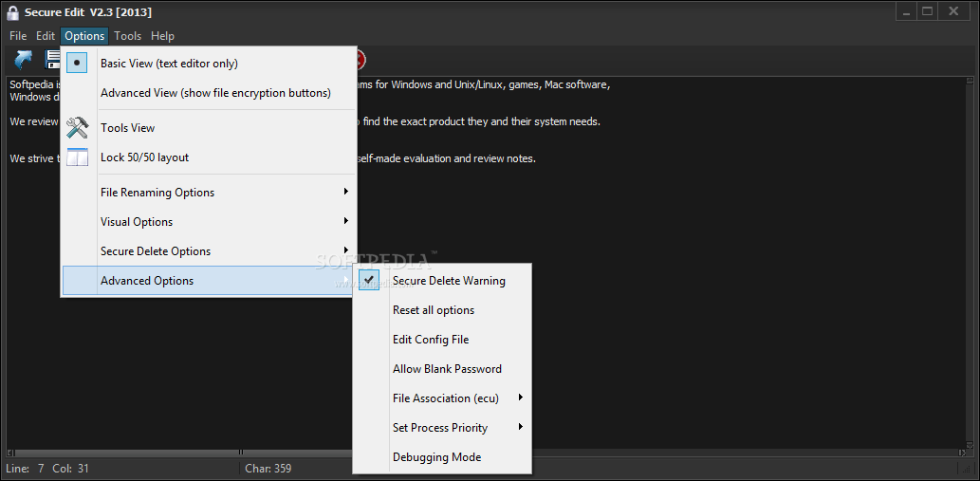Expand the Secure Delete Options submenu
The height and width of the screenshot is (481, 980).
[209, 251]
